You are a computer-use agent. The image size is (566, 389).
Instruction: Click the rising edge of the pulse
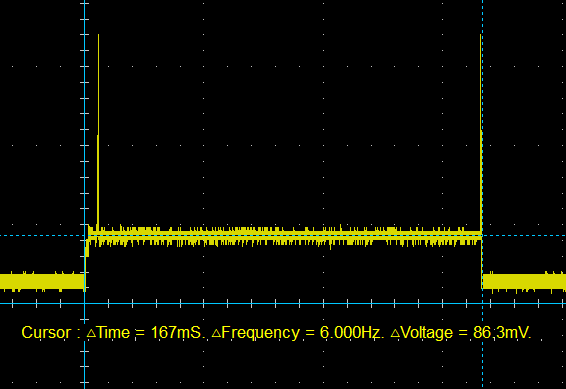[87, 258]
